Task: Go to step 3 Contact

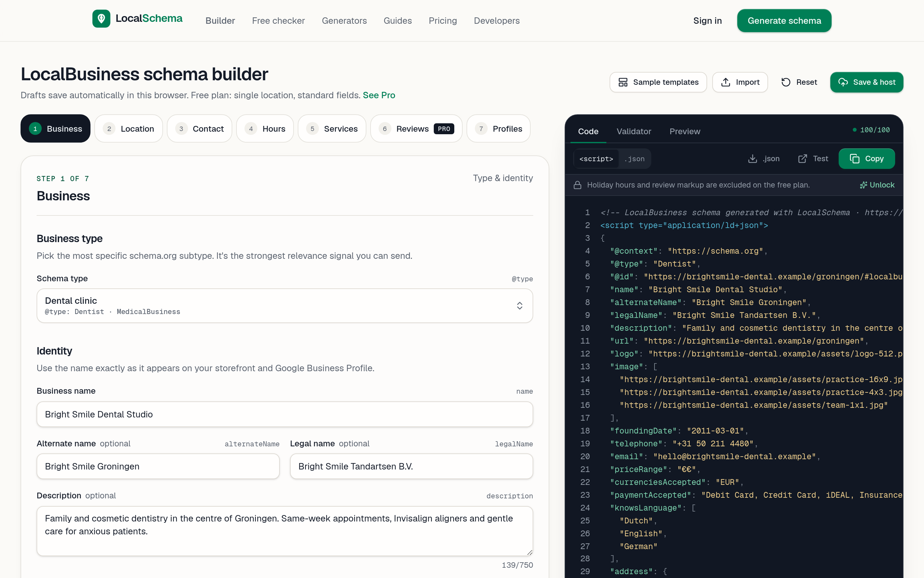Action: pos(200,129)
